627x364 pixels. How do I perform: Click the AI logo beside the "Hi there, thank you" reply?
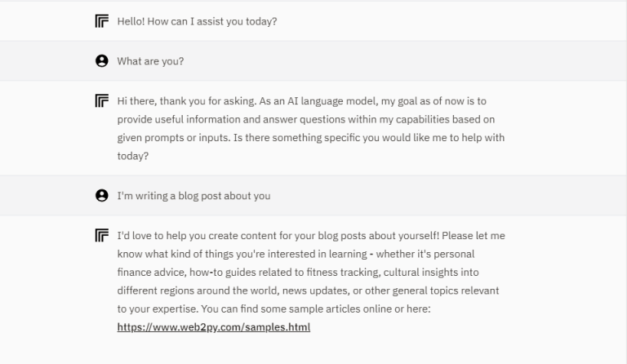point(101,100)
